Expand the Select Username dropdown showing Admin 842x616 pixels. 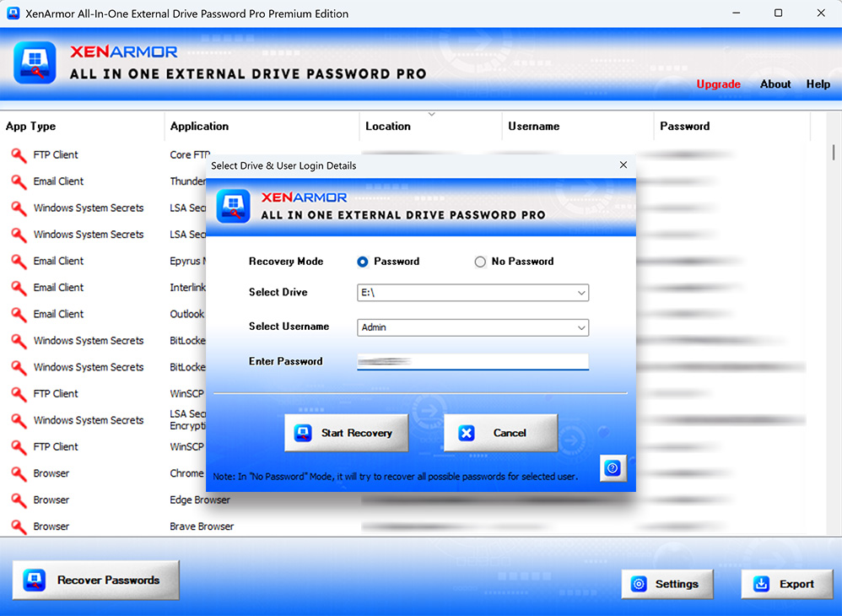[472, 327]
